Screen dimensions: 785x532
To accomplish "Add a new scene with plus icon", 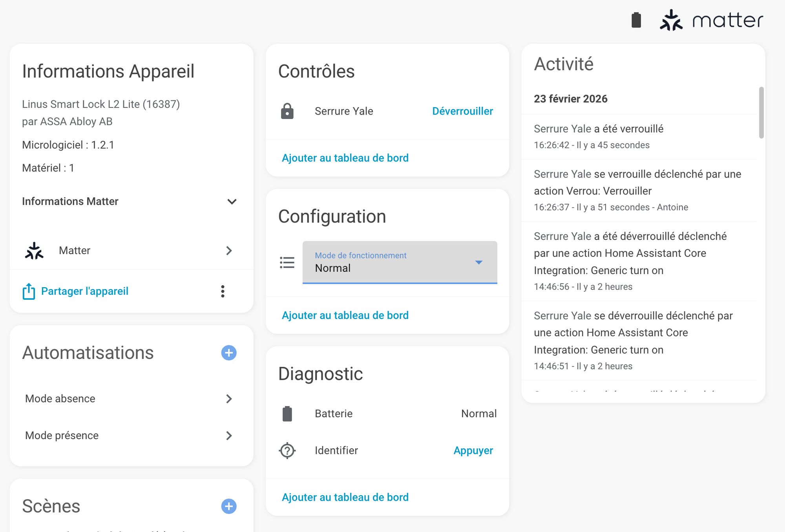I will tap(229, 506).
